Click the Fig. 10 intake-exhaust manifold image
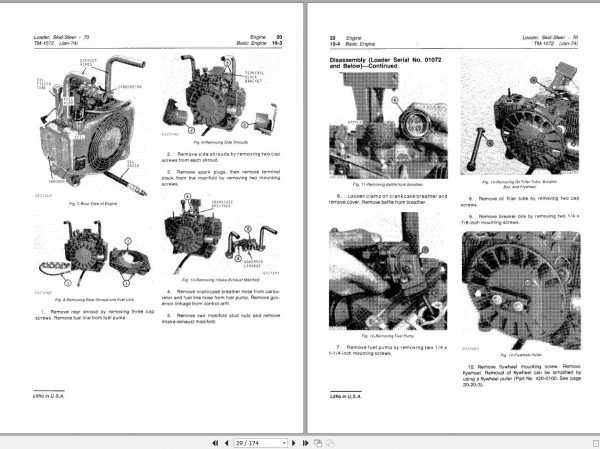Viewport: 600px width, 449px height. tap(221, 233)
